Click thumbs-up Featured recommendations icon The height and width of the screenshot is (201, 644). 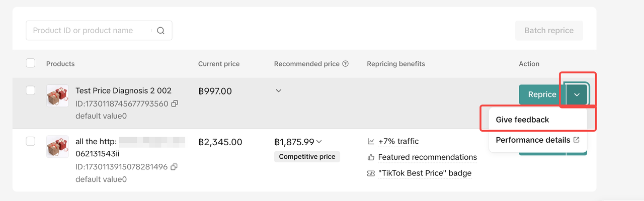click(371, 157)
